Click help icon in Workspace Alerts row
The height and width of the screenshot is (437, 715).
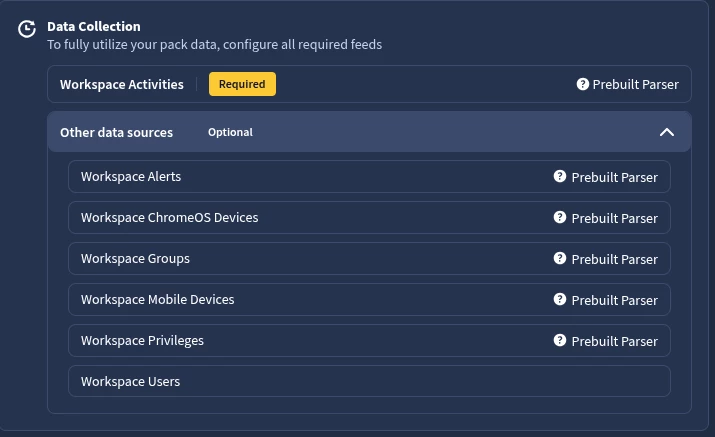coord(560,176)
